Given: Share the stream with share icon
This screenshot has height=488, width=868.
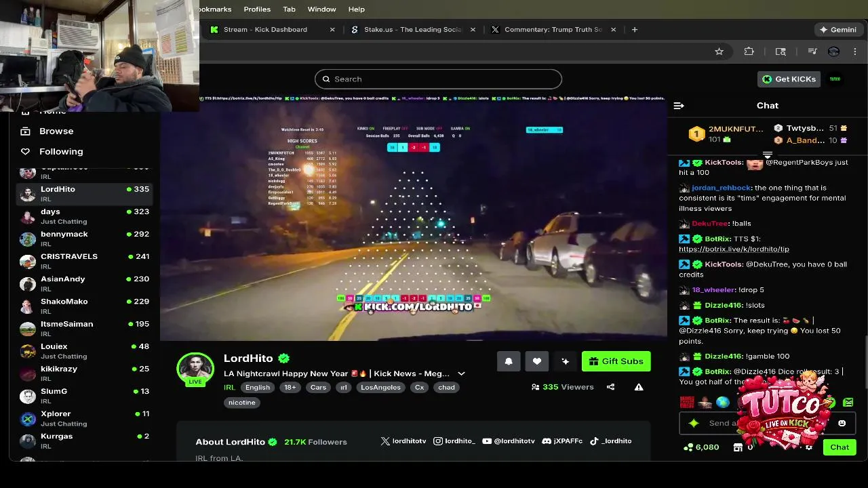Looking at the screenshot, I should point(610,387).
